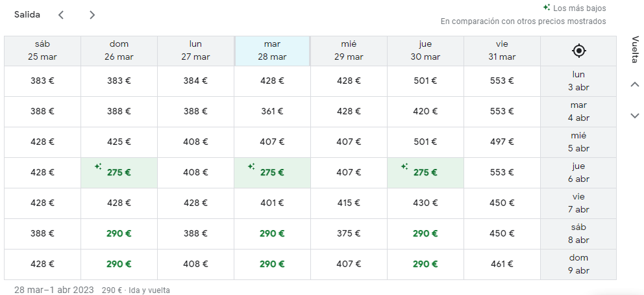Pick the 401 € fare on vie 7 abr
This screenshot has width=644, height=295.
point(272,203)
